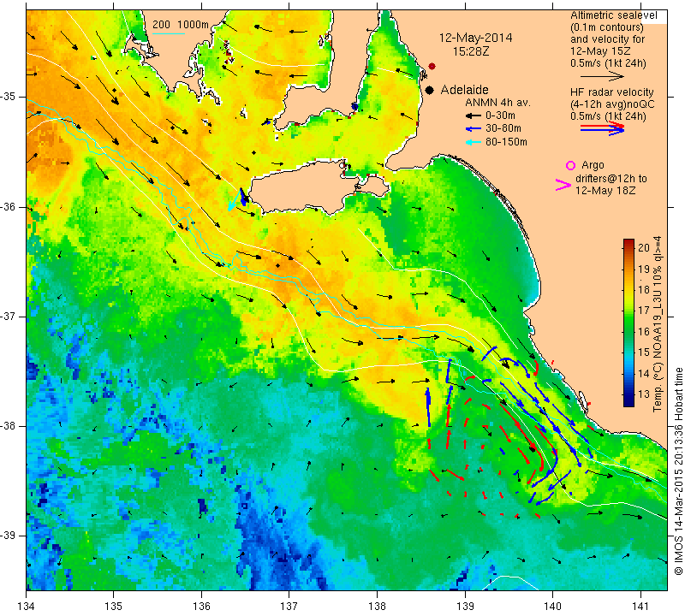Click the ANMN 4h av. legend heading

[497, 103]
